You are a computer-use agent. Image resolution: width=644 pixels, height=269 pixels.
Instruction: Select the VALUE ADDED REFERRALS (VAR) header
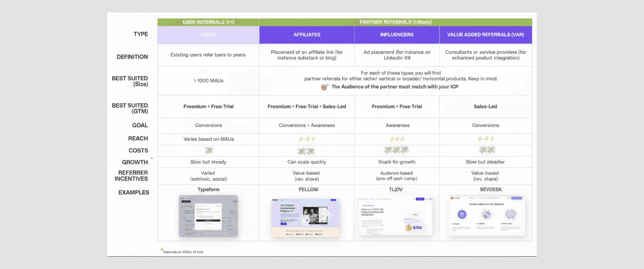click(486, 35)
